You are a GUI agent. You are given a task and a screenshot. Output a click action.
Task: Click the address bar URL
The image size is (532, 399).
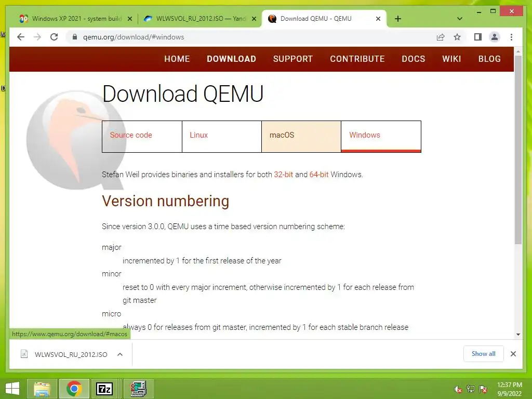coord(134,37)
